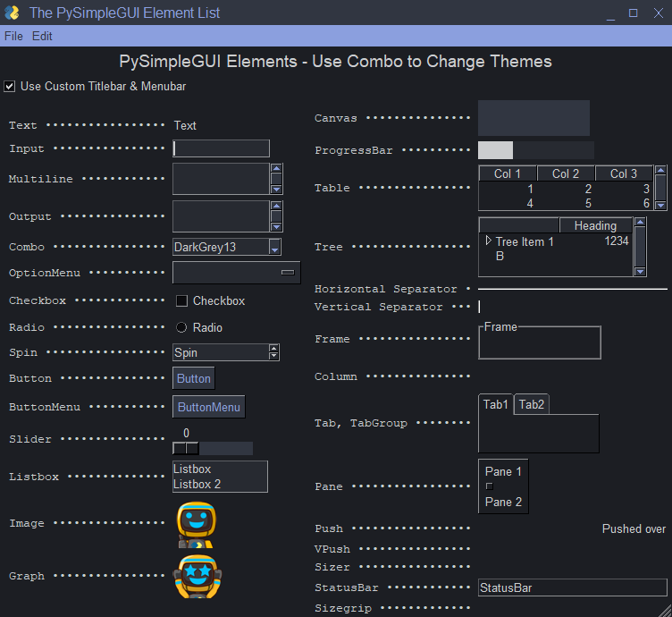The width and height of the screenshot is (672, 617).
Task: Tick the Checkbox element
Action: [x=181, y=301]
